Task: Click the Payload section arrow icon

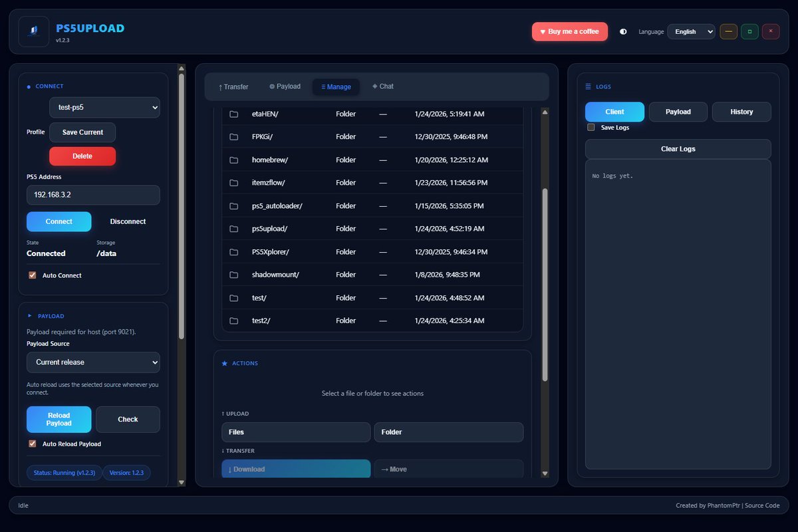Action: click(x=29, y=316)
